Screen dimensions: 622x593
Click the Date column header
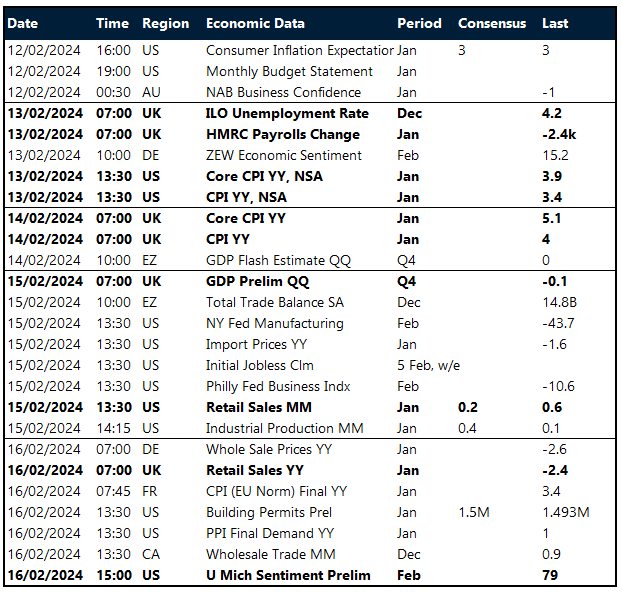23,23
